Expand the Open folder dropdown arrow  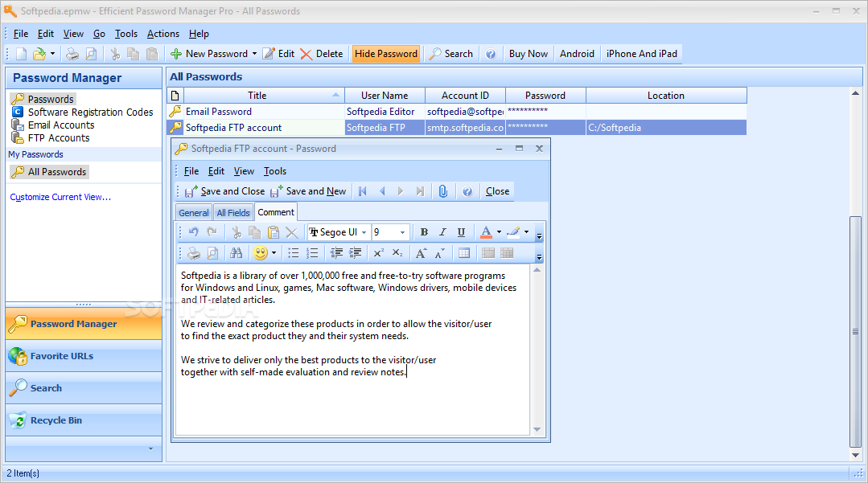[52, 54]
